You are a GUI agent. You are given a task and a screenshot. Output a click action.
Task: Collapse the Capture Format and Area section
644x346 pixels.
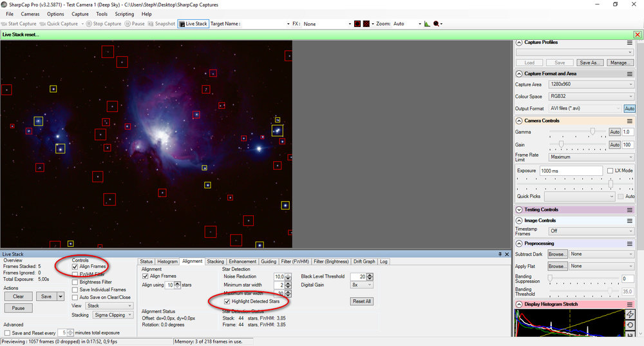pos(519,74)
